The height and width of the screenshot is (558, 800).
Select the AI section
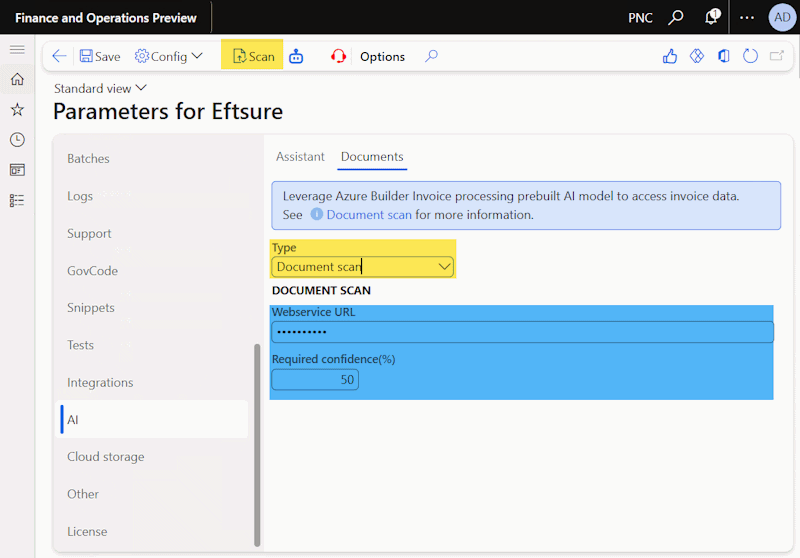tap(152, 419)
